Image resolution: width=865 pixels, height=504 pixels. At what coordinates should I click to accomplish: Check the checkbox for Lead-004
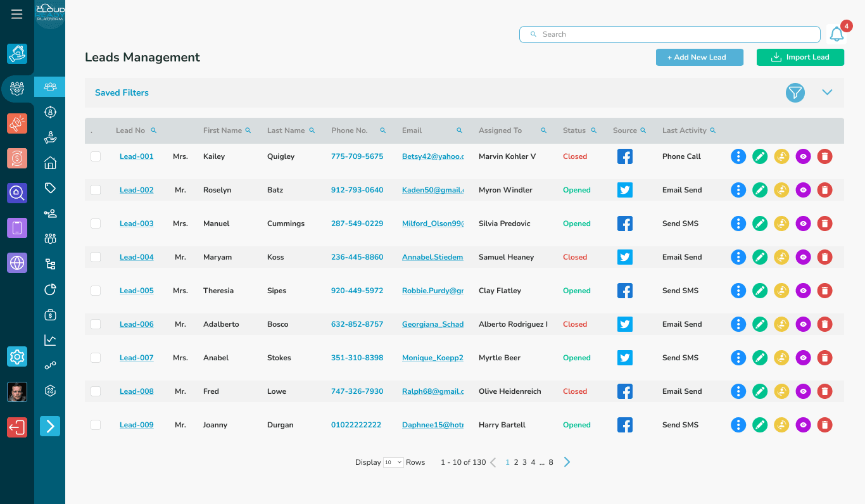tap(96, 256)
